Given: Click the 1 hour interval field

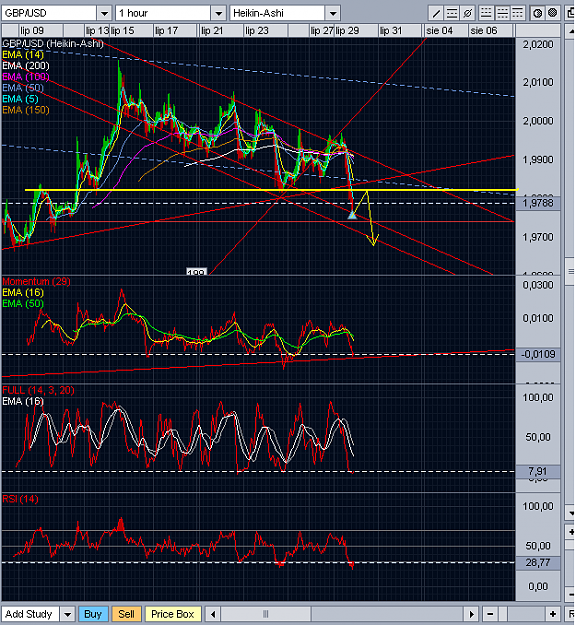Looking at the screenshot, I should click(163, 13).
